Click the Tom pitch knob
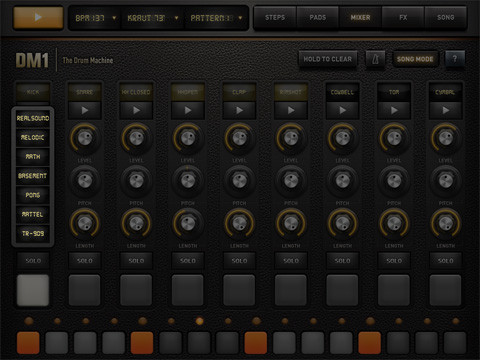 coord(394,181)
